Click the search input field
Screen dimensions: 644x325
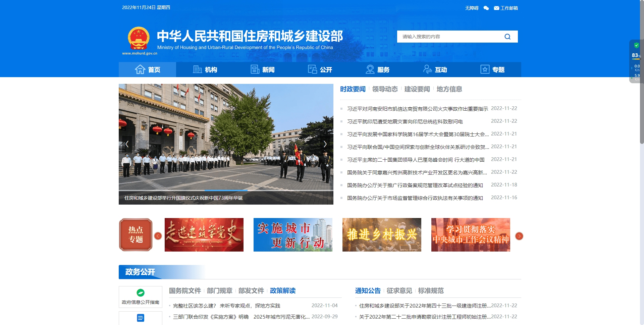pyautogui.click(x=449, y=37)
